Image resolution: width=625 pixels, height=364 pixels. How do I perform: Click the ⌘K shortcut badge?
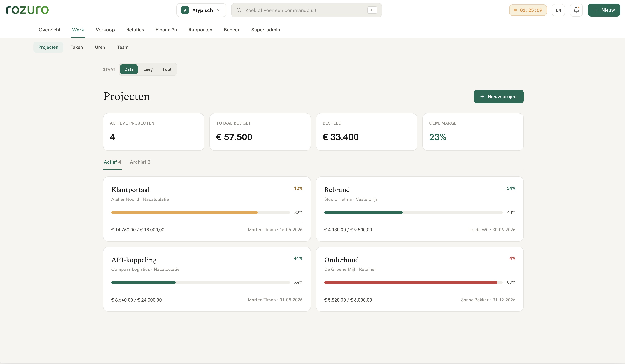pyautogui.click(x=372, y=10)
